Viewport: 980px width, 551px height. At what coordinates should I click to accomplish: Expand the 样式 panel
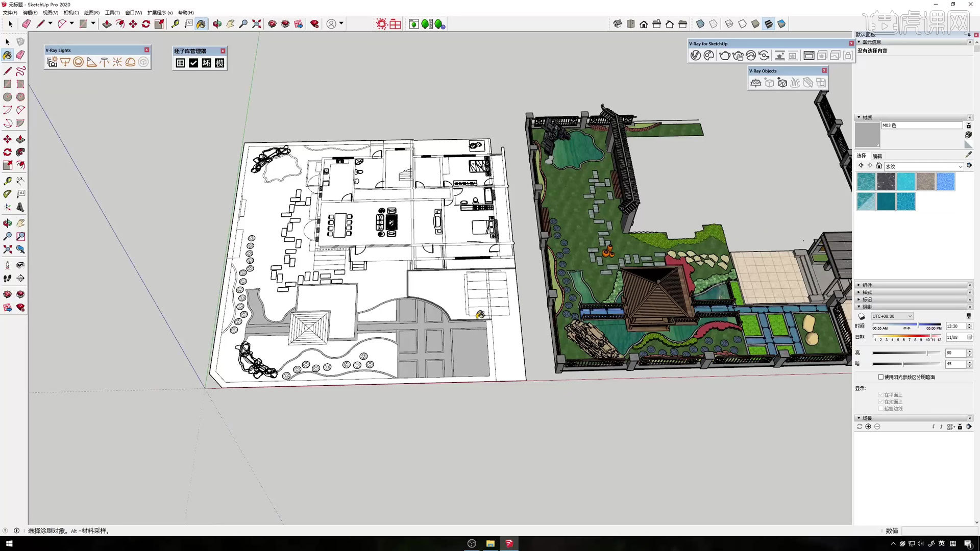tap(914, 292)
